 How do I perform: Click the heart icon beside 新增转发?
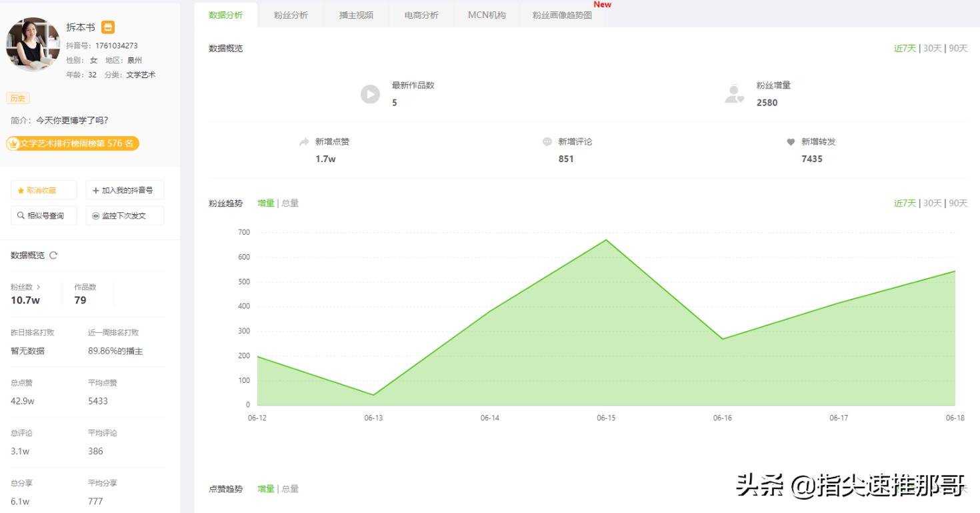(791, 141)
